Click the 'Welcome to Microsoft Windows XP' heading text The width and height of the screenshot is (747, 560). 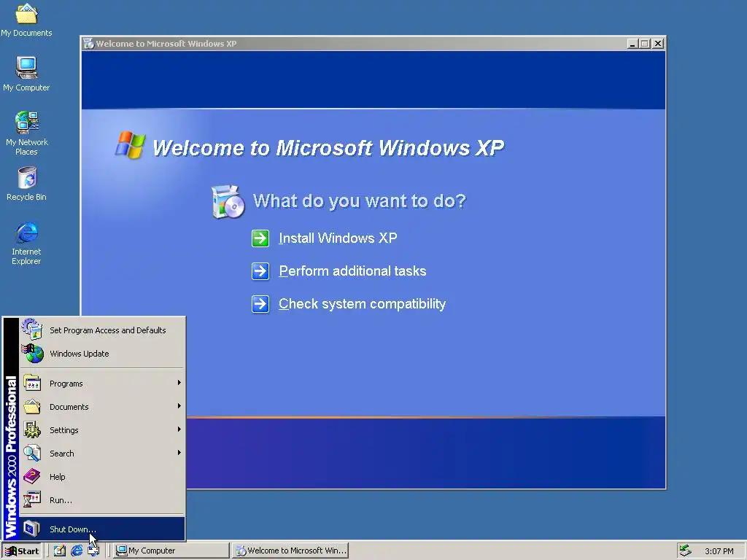pos(328,147)
